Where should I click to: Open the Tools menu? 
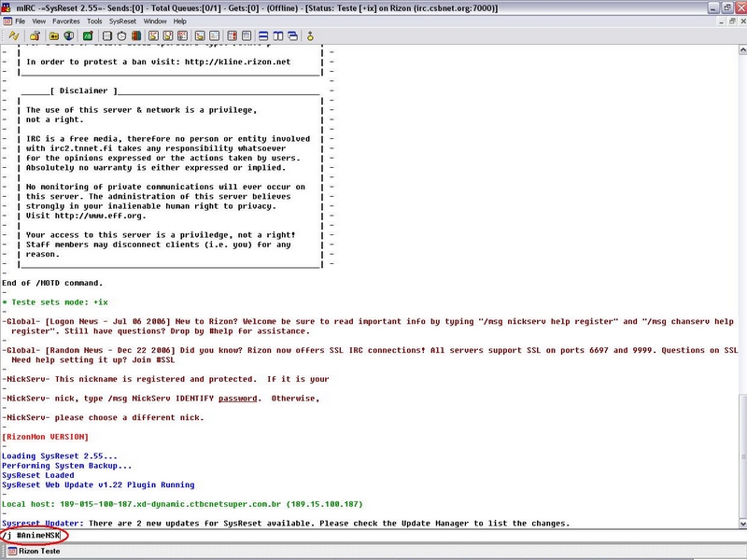(94, 21)
